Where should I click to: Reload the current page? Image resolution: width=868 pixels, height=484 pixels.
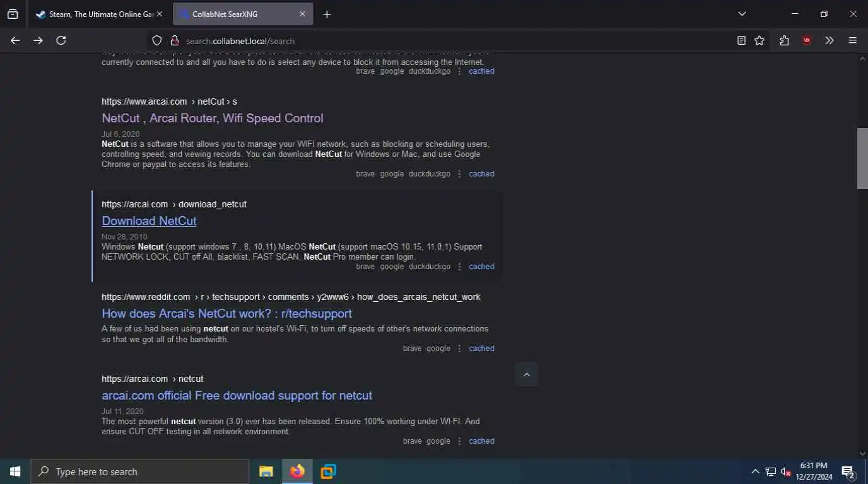(x=61, y=40)
